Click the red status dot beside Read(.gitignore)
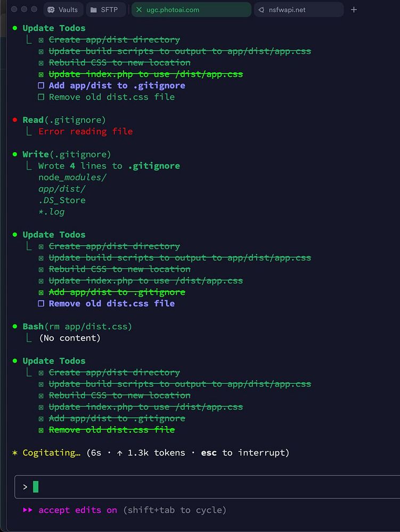Image resolution: width=400 pixels, height=532 pixels. pos(15,120)
